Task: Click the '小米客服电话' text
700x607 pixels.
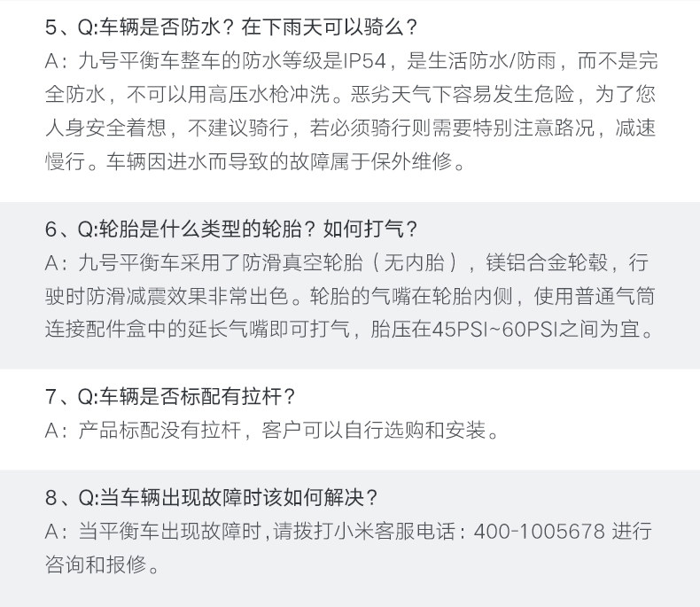Action: [x=400, y=532]
